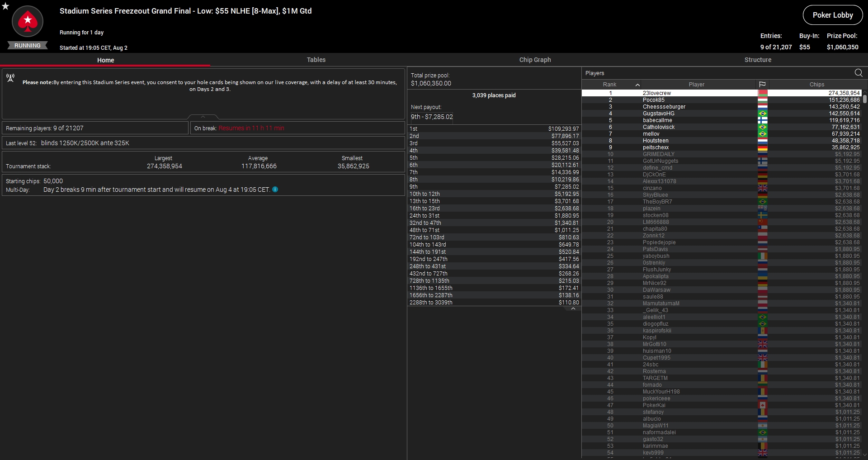
Task: Click the Largest stack value 274,358,954
Action: [x=165, y=166]
